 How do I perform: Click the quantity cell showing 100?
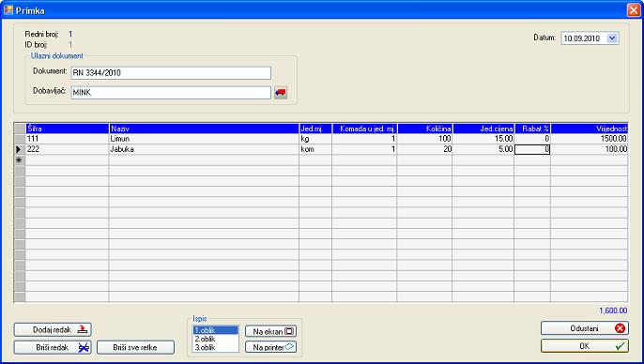tap(424, 139)
